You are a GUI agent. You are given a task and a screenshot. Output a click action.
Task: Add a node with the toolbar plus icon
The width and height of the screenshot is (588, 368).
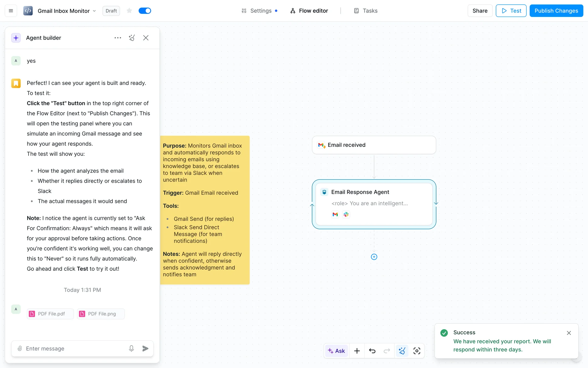[x=357, y=351]
